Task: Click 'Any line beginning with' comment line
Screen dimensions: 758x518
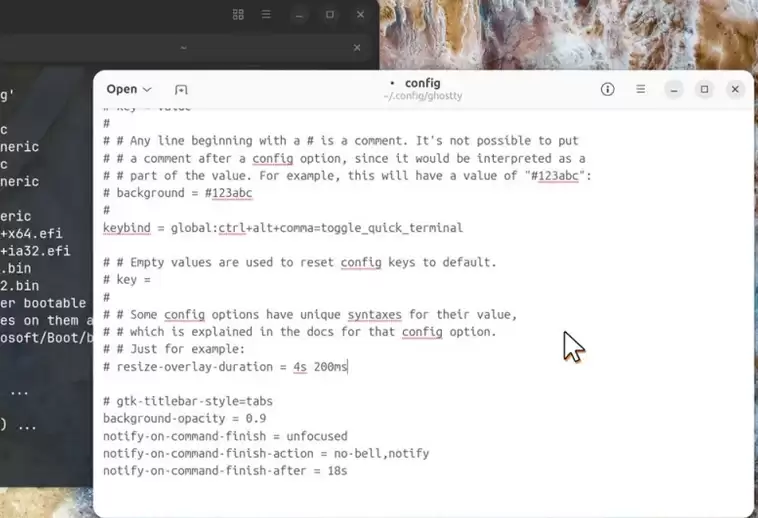Action: pos(341,141)
